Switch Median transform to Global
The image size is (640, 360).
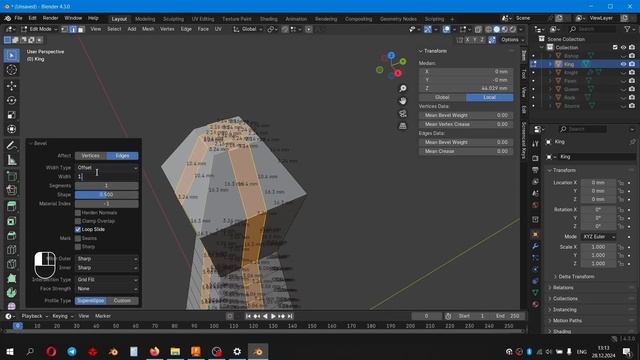point(442,98)
